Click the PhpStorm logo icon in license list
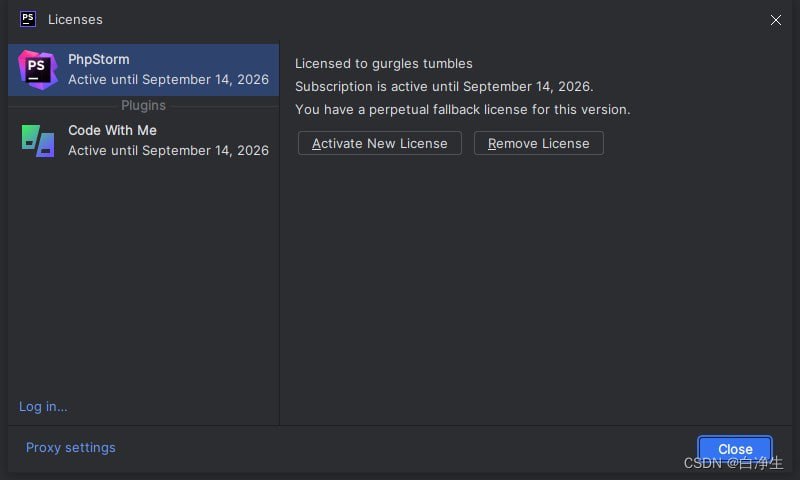The width and height of the screenshot is (800, 480). [38, 69]
